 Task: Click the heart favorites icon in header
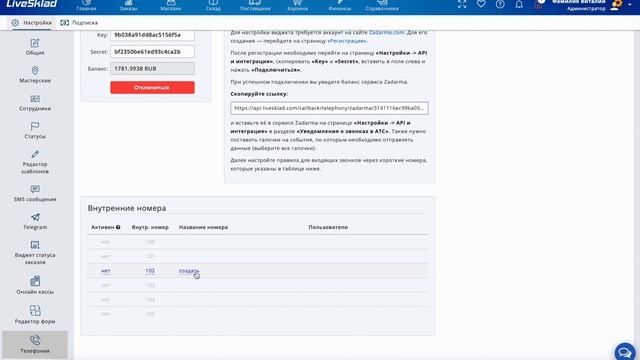coord(481,4)
